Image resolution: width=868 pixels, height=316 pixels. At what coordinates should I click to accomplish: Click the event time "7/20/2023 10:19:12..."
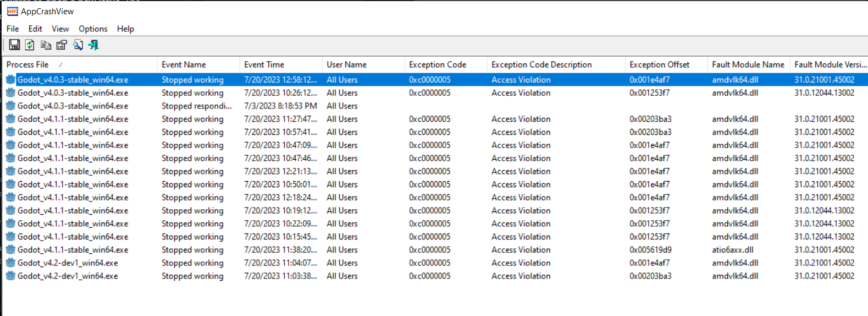click(280, 210)
